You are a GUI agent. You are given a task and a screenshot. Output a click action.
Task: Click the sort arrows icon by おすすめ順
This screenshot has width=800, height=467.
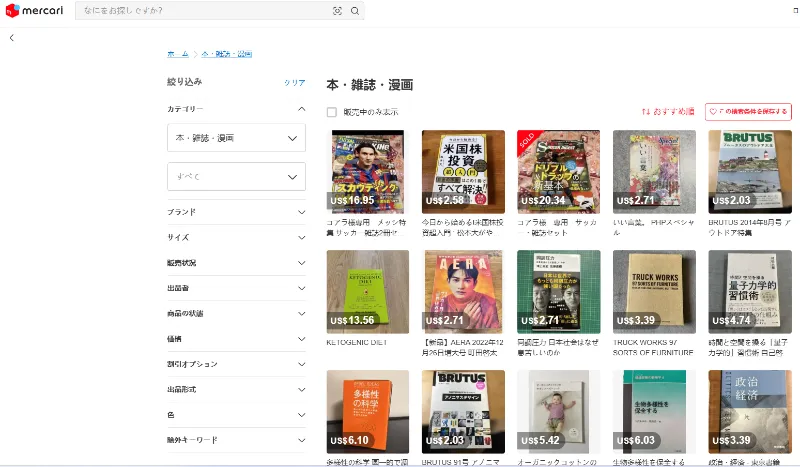click(x=646, y=112)
